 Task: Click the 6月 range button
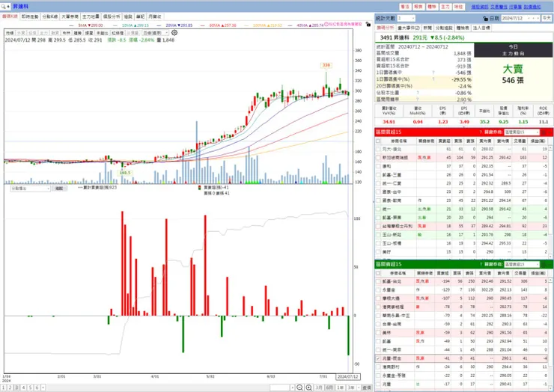tap(329, 388)
